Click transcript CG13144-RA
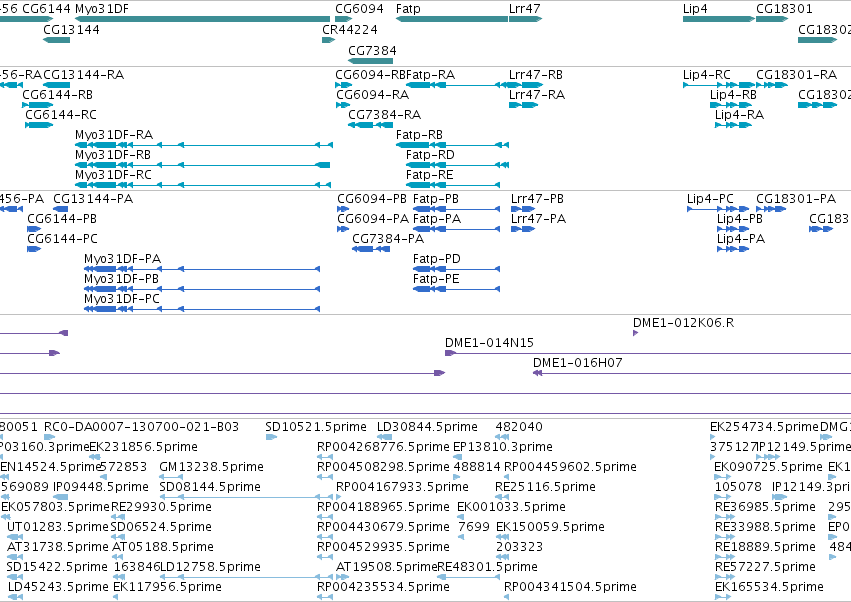Image resolution: width=851 pixels, height=602 pixels. coord(56,85)
